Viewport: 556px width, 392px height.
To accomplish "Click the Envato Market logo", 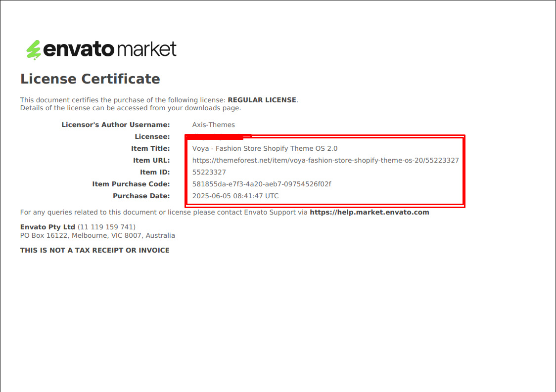I will point(101,49).
